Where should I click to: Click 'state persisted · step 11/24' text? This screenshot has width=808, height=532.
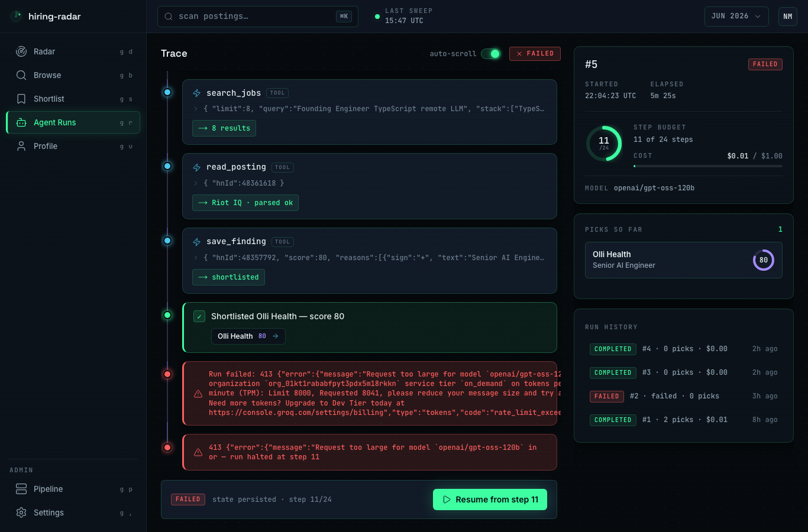(272, 499)
